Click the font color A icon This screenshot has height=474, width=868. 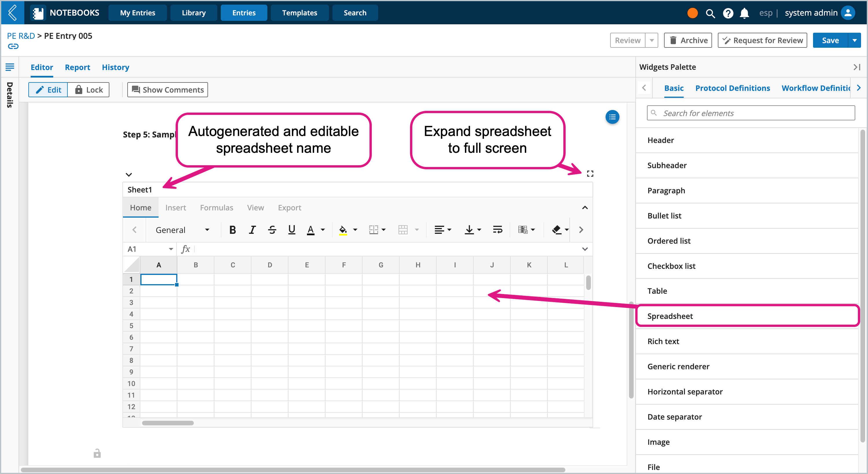[311, 230]
